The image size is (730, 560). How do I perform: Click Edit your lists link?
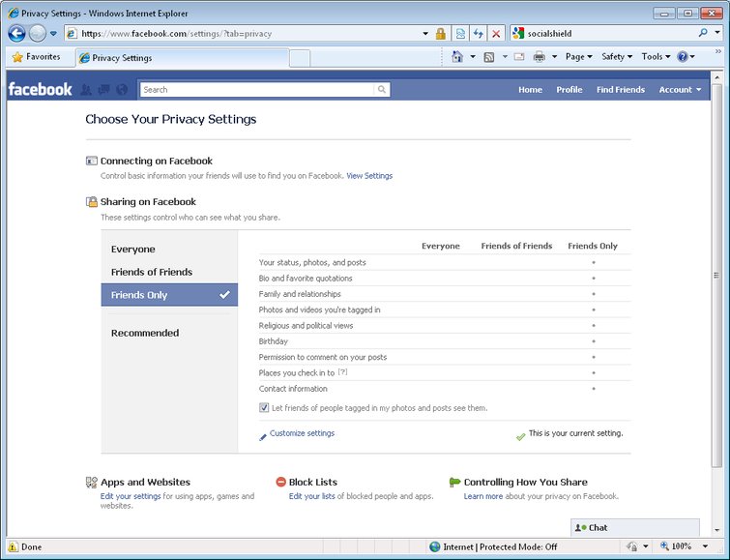point(312,496)
